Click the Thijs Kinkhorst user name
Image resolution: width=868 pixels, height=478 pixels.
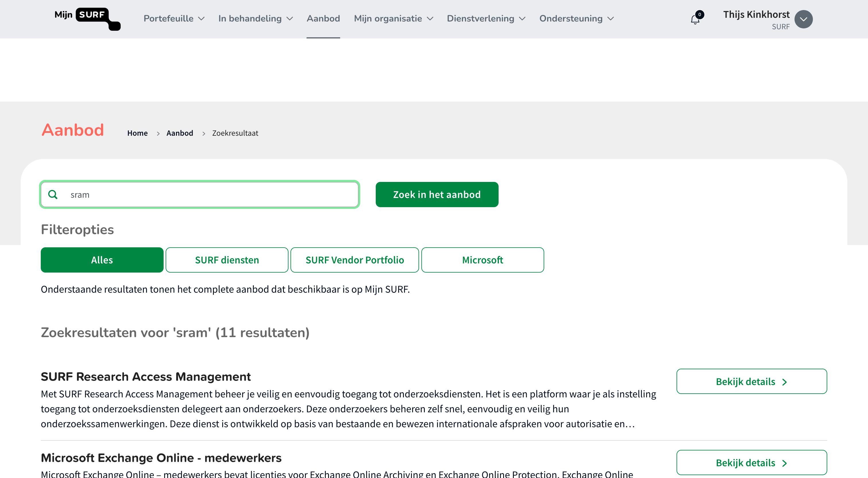(x=756, y=14)
